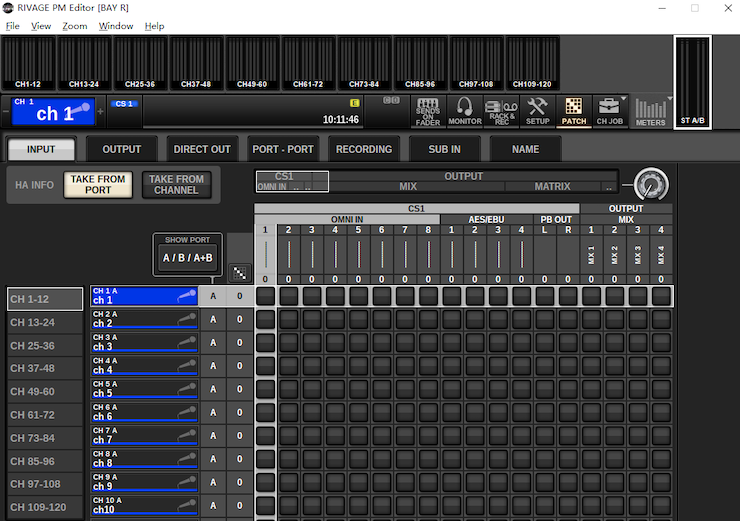Enable Take From Channel option
740x521 pixels.
pos(176,185)
